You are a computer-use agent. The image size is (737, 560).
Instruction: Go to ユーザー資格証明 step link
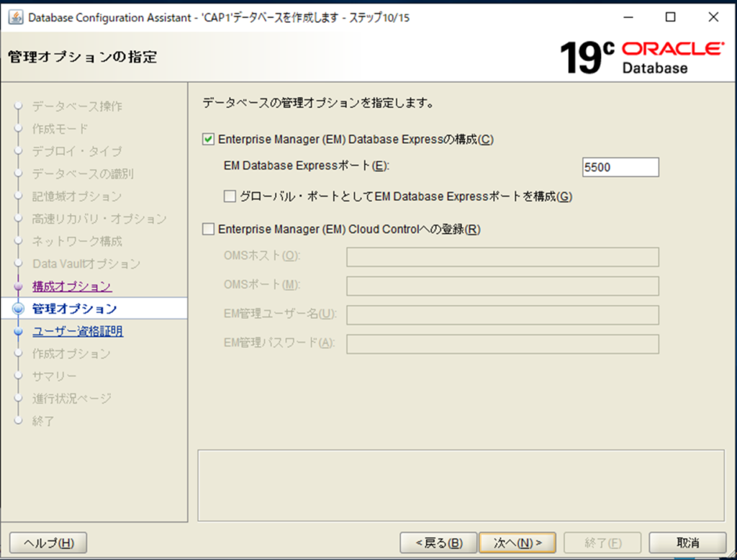[78, 332]
